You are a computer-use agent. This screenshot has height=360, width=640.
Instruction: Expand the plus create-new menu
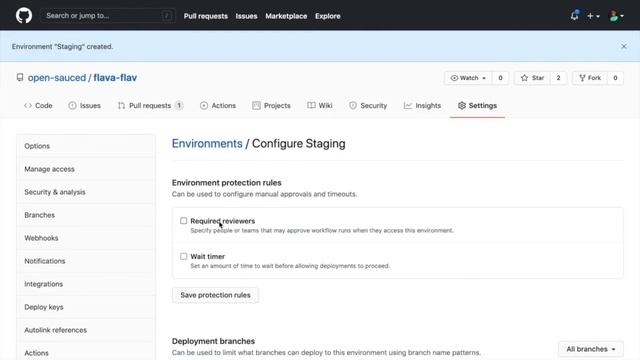click(x=593, y=16)
